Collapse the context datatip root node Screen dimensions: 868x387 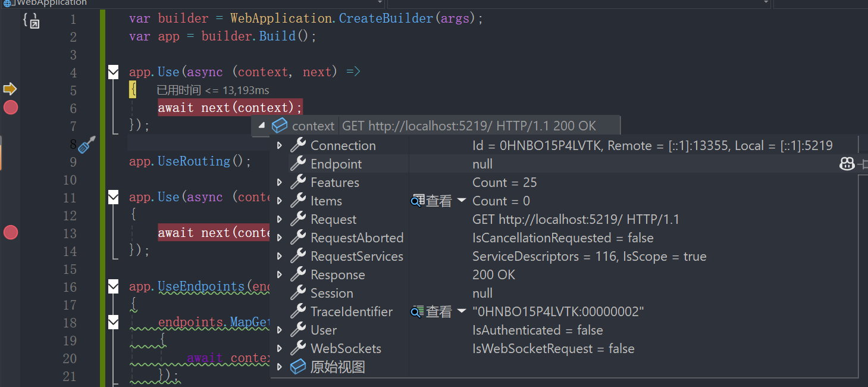[261, 126]
